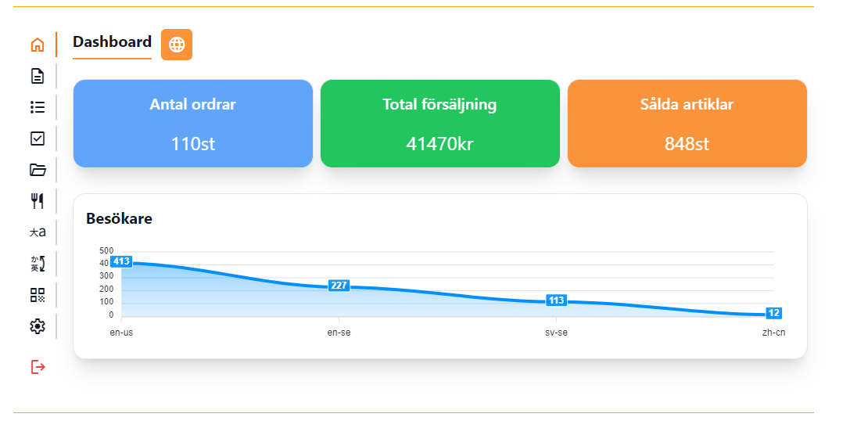Image resolution: width=868 pixels, height=428 pixels.
Task: Open the home icon in sidebar
Action: [38, 45]
